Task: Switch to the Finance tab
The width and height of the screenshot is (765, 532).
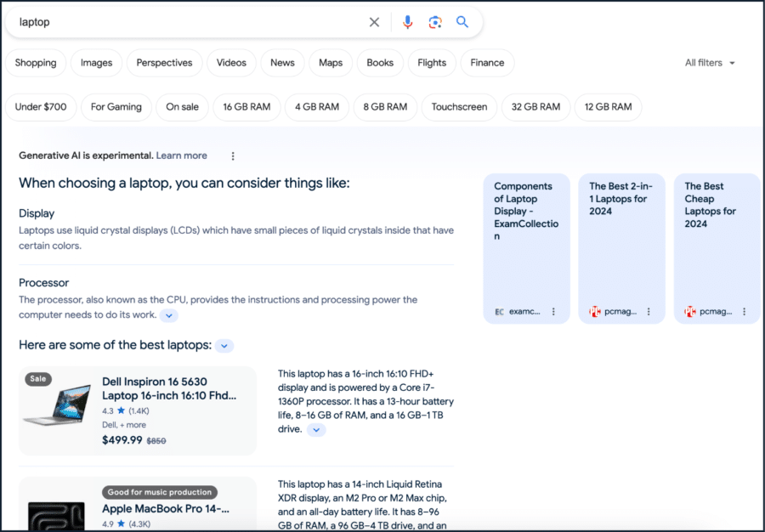Action: click(x=487, y=63)
